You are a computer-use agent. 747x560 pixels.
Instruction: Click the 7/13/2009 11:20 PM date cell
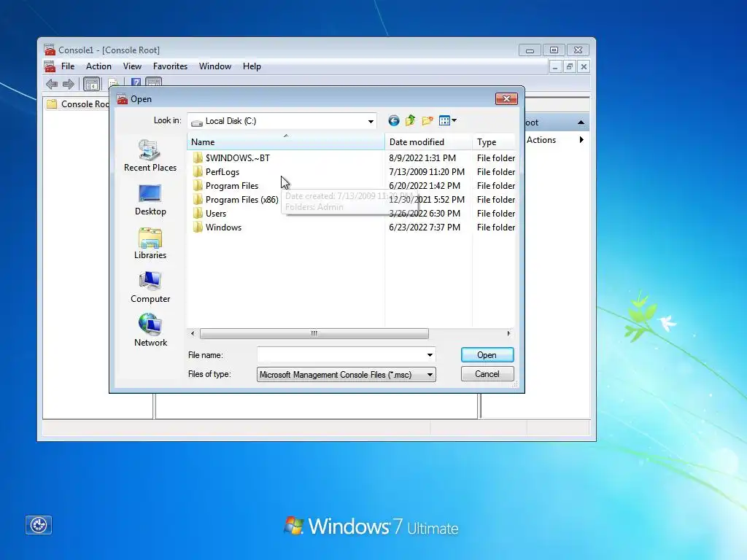426,172
